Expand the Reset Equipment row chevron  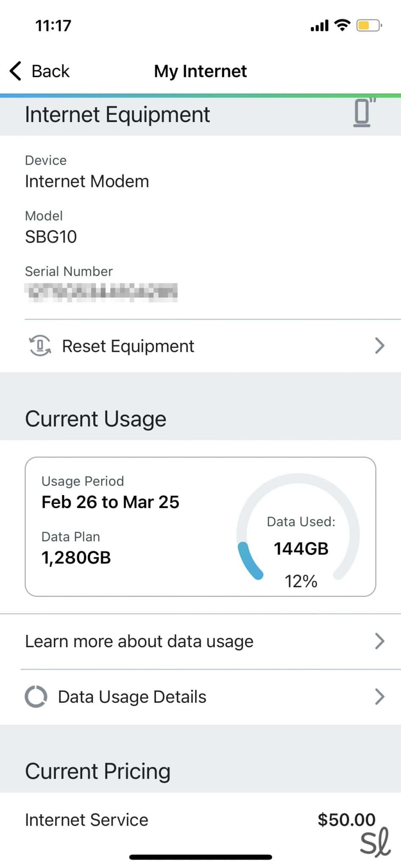pyautogui.click(x=379, y=346)
